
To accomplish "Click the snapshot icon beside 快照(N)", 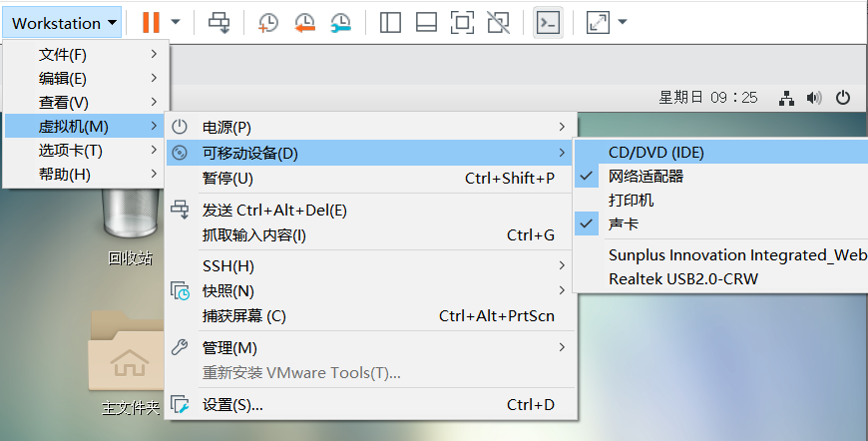I will tap(180, 291).
